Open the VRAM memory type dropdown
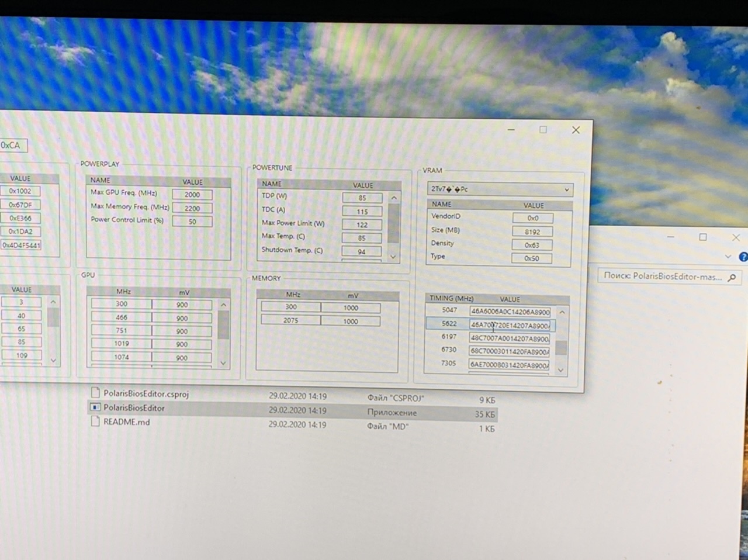748x560 pixels. 500,189
